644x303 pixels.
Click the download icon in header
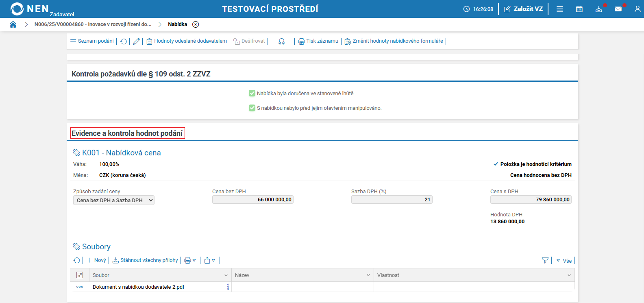click(598, 9)
